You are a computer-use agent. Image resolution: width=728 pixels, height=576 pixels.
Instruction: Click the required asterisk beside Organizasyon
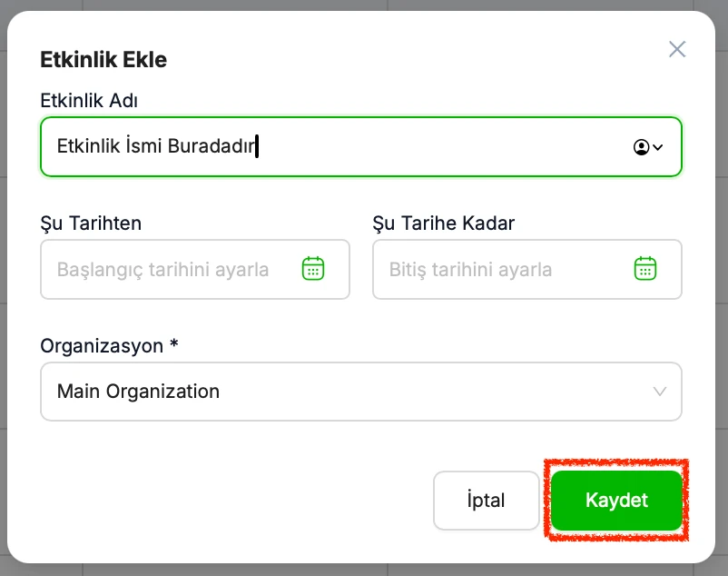pos(174,343)
